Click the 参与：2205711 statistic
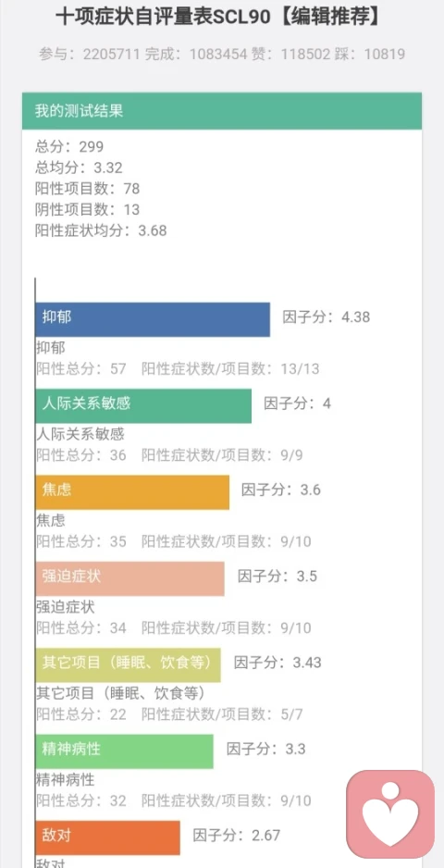Viewport: 444px width, 868px height. coord(90,55)
